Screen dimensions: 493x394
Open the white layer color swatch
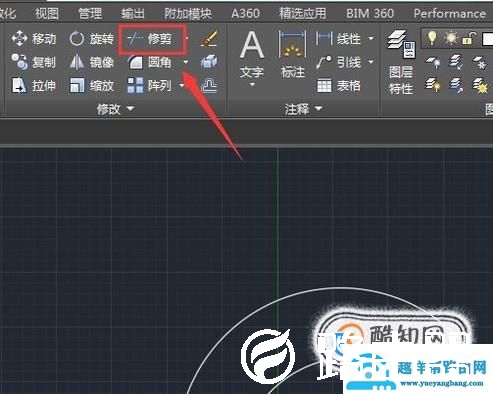[487, 39]
